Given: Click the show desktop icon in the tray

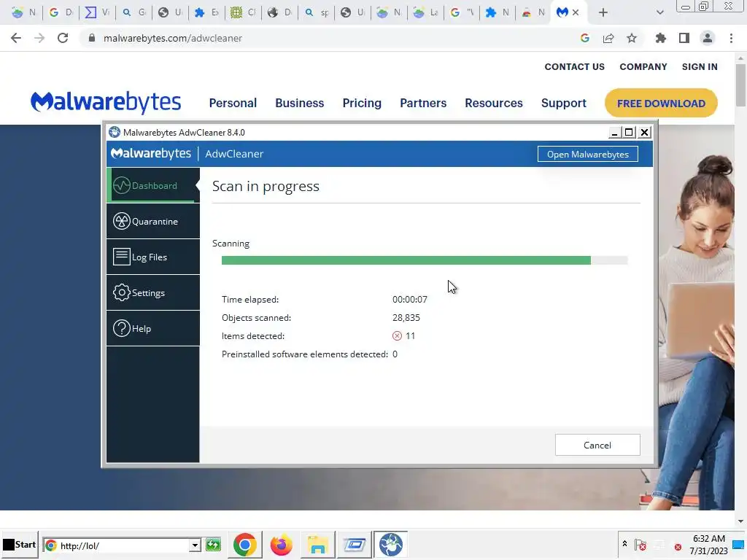Looking at the screenshot, I should click(x=740, y=545).
